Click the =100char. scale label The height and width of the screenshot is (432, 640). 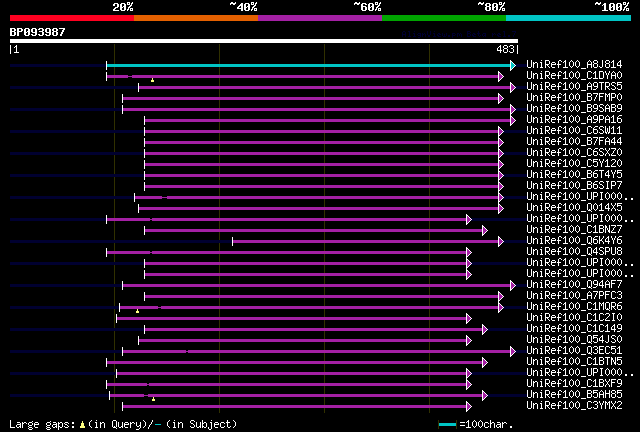pos(486,425)
